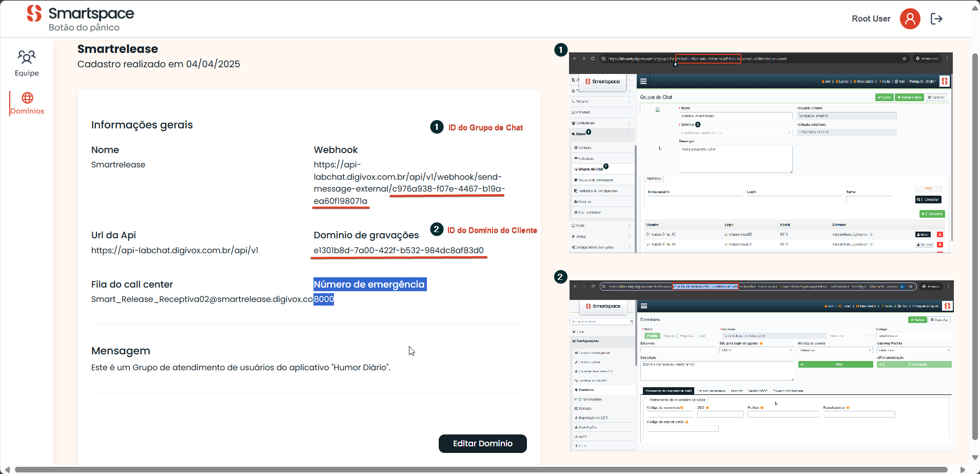Click the vertical page scrollbar

[x=975, y=247]
